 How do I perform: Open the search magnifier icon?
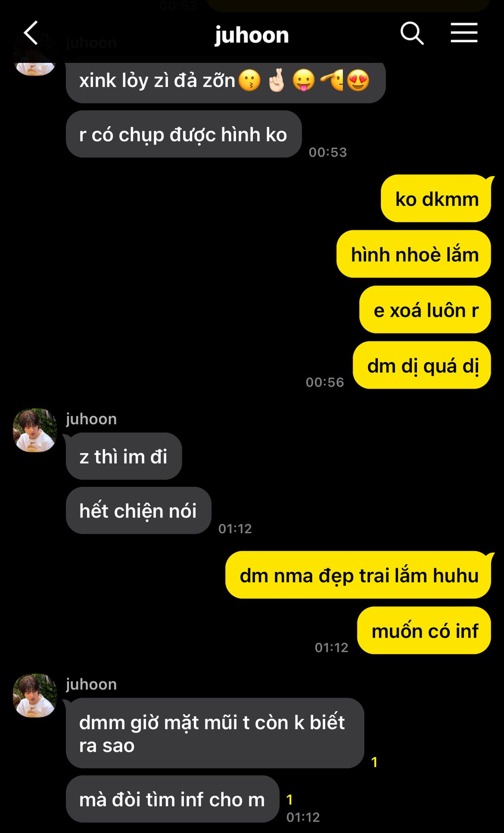tap(412, 33)
